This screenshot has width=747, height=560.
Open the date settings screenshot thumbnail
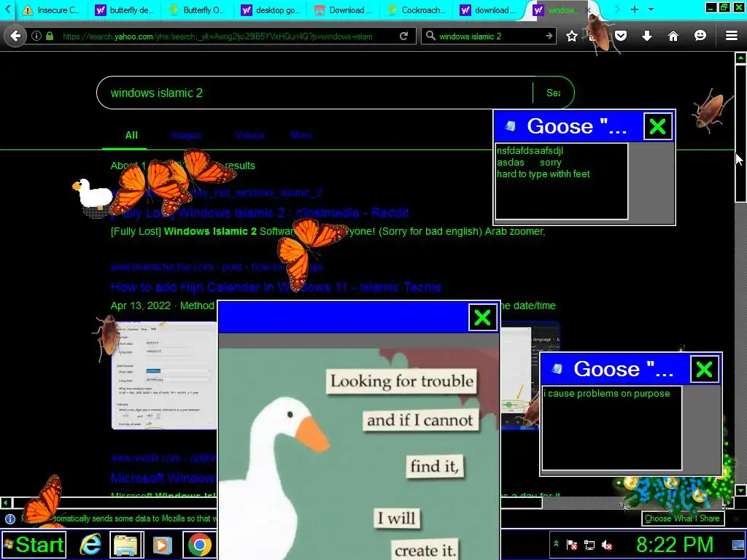164,376
